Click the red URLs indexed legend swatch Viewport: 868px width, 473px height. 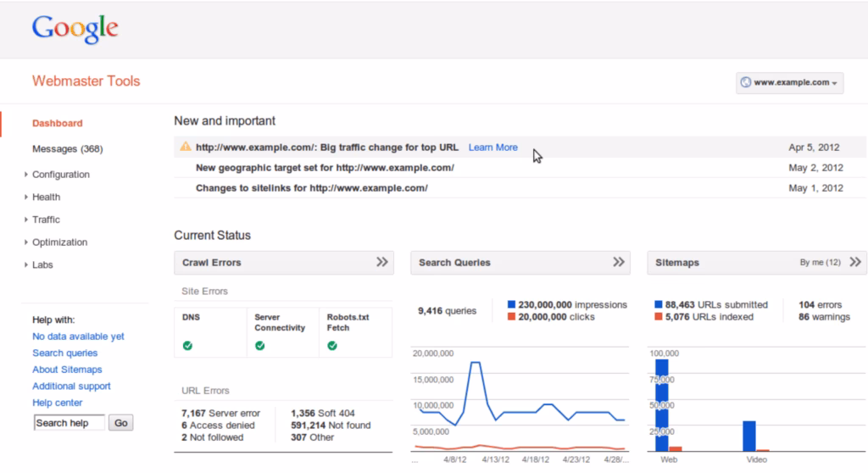coord(659,317)
